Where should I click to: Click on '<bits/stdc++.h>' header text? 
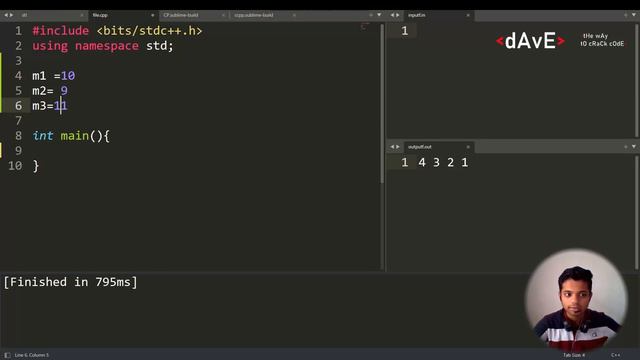click(x=149, y=31)
